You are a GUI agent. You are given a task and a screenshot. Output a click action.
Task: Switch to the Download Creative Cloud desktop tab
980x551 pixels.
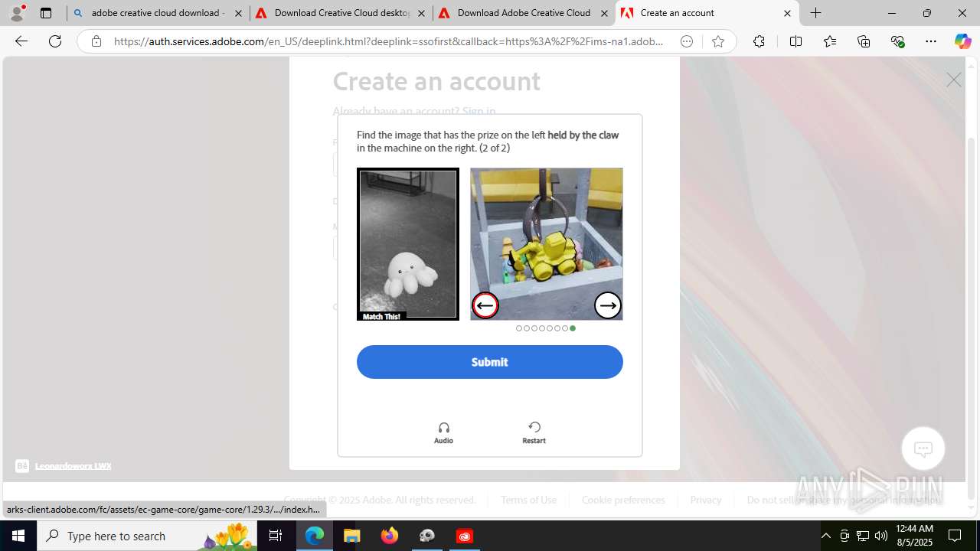point(341,13)
